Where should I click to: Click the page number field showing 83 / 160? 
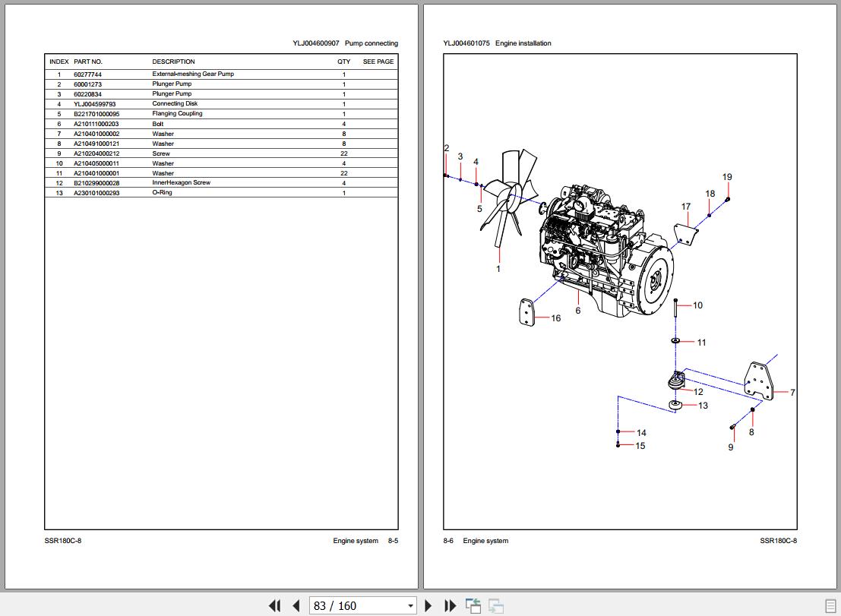click(357, 605)
